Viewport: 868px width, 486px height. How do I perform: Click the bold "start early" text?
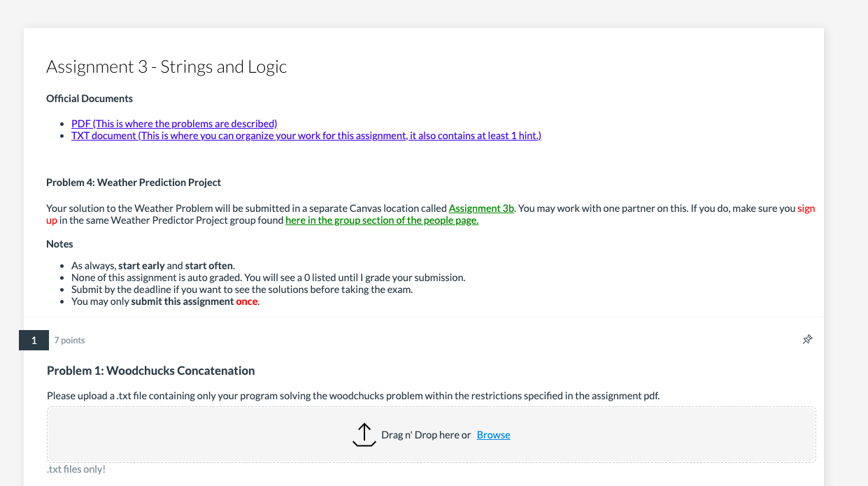tap(141, 266)
